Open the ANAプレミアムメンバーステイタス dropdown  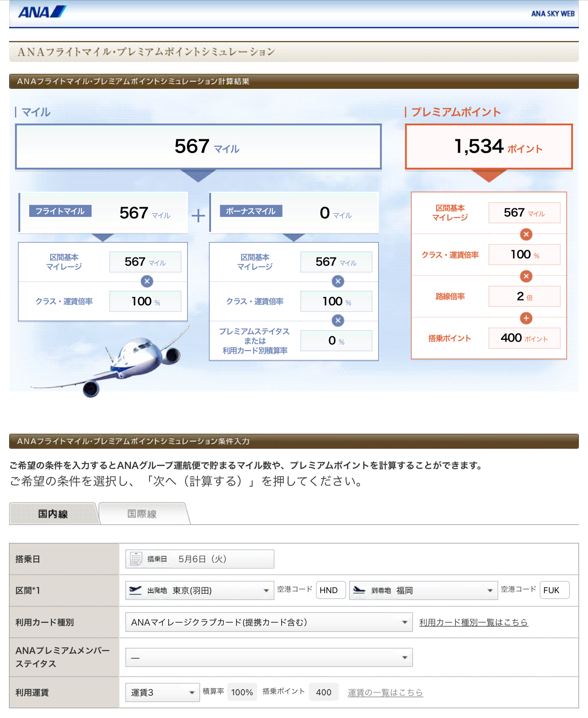click(269, 657)
